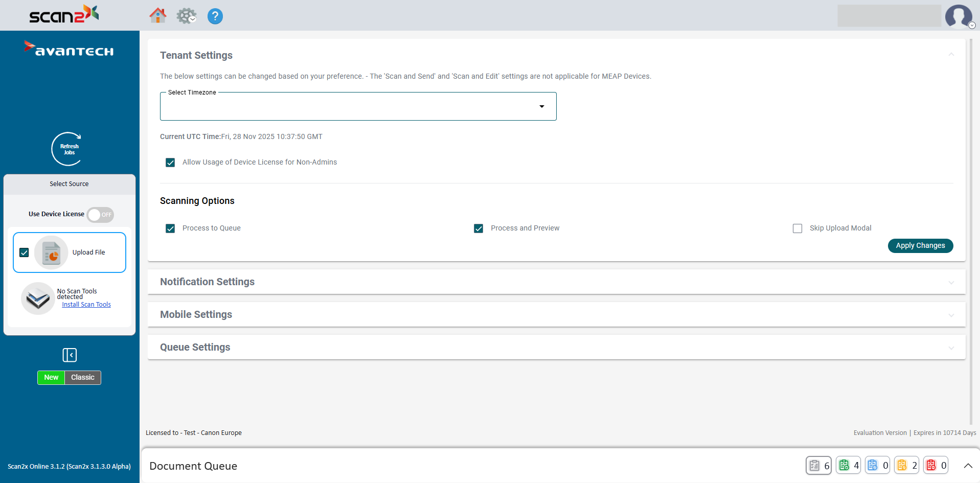
Task: Open the Select Timezone dropdown
Action: pos(358,107)
